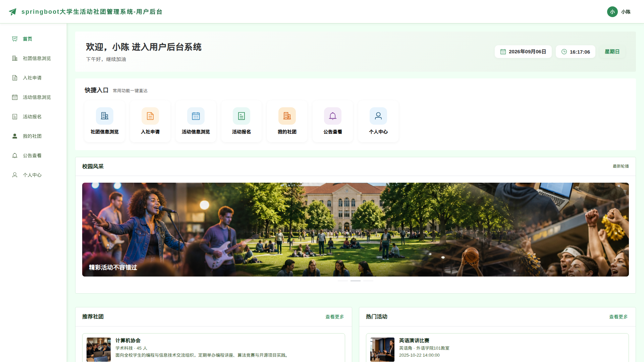Viewport: 644px width, 362px height.
Task: Open the 英语演讲比赛 activity thumbnail
Action: coord(382,350)
